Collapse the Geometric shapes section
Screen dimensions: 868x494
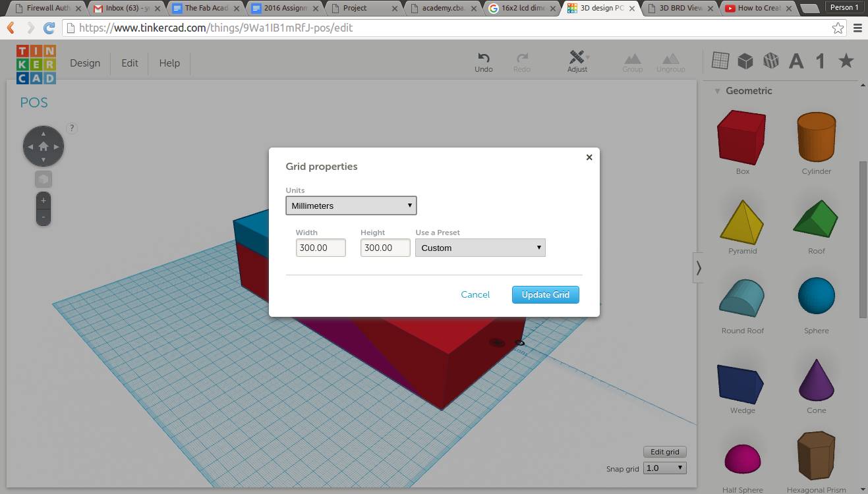click(x=718, y=91)
